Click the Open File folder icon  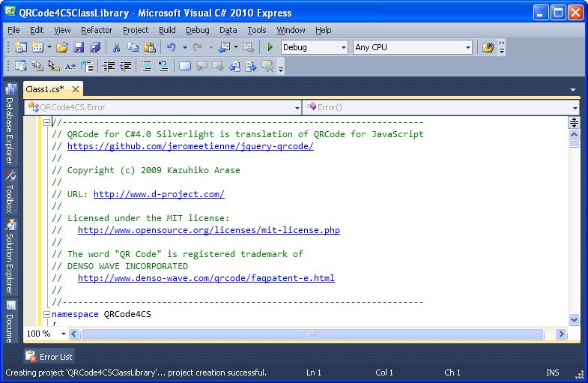(62, 47)
